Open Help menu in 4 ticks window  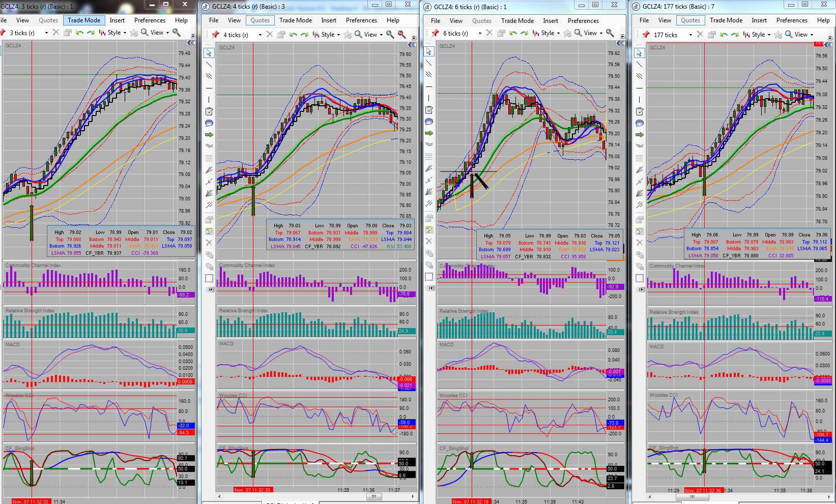tap(393, 20)
